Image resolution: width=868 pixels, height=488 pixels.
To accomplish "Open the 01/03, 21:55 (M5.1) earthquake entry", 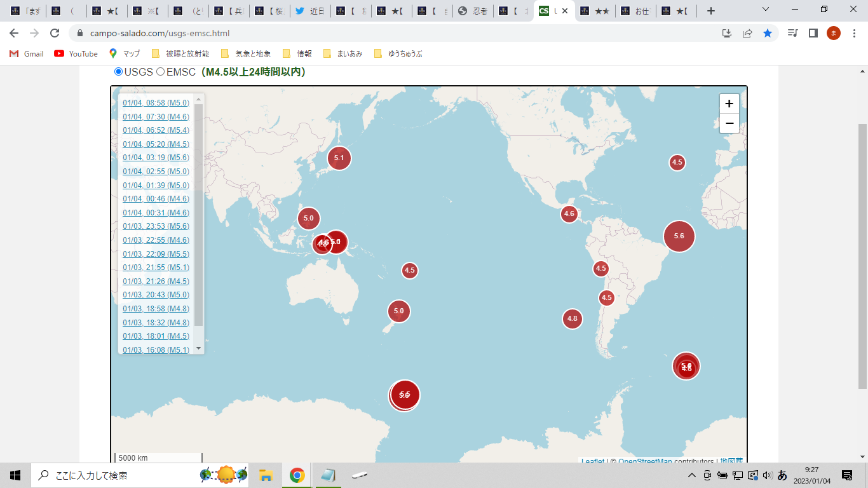I will [x=156, y=268].
